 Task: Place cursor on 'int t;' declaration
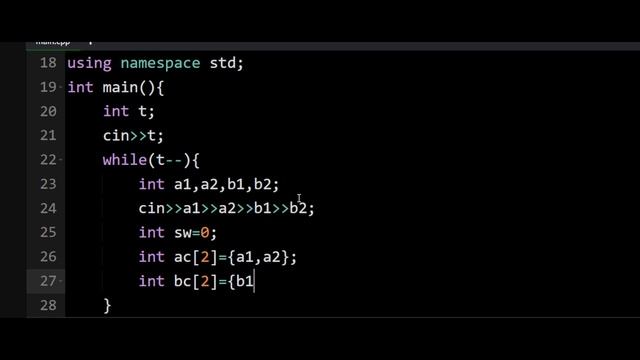129,111
